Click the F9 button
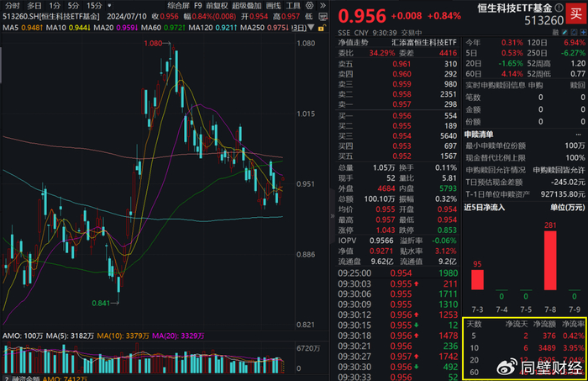This screenshot has width=588, height=381. (198, 6)
